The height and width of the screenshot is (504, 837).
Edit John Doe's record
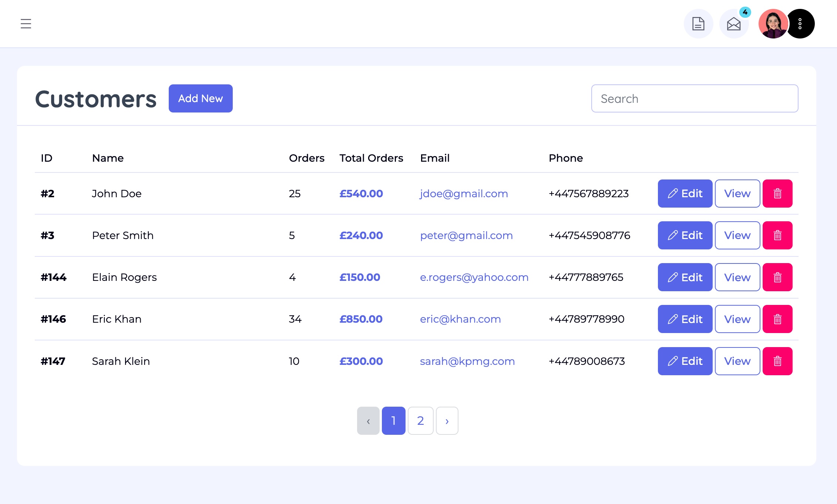point(685,194)
